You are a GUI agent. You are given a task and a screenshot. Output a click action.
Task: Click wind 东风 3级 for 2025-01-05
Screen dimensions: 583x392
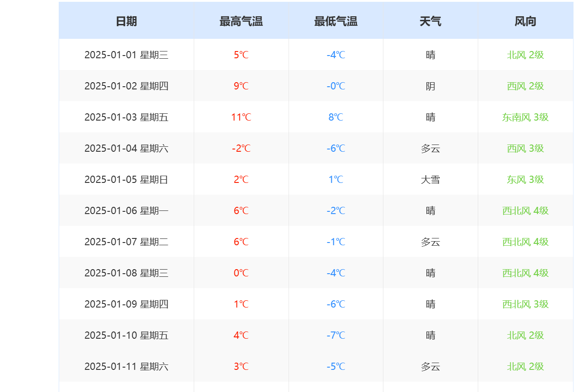coord(525,179)
